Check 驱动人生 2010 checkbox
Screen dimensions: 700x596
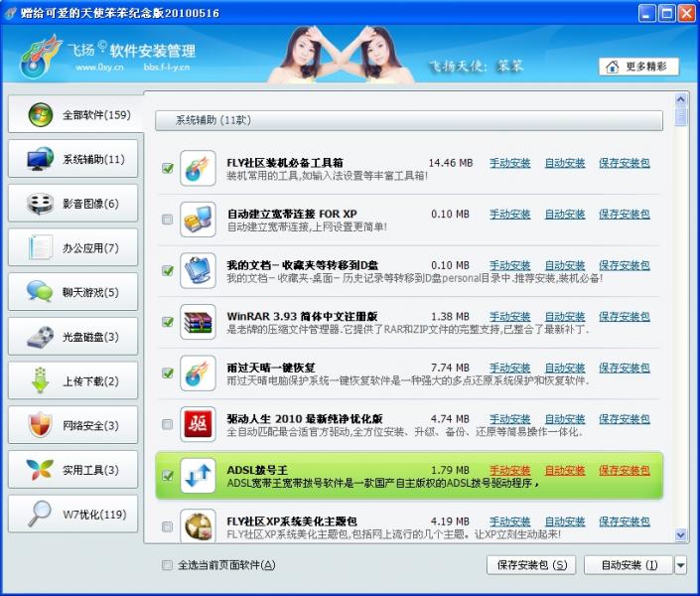pyautogui.click(x=168, y=424)
